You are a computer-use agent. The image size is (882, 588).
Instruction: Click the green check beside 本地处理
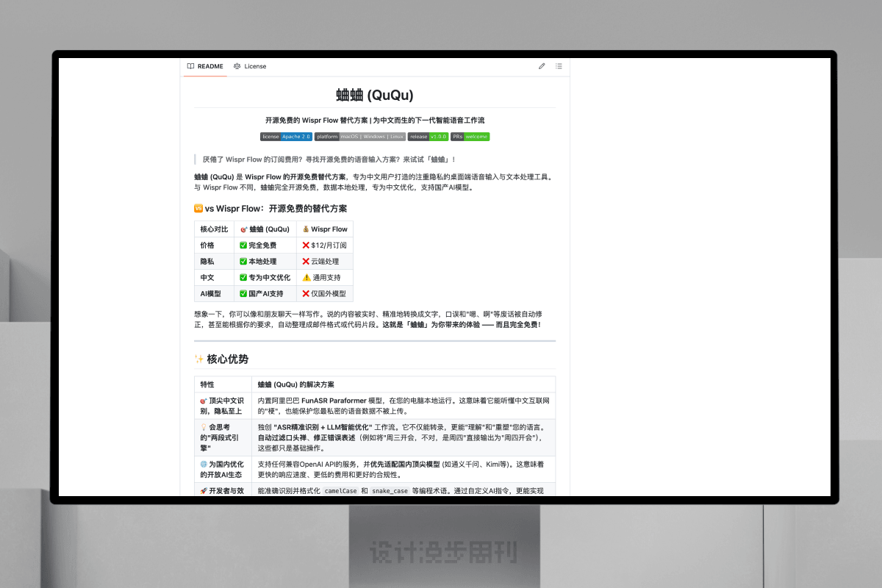click(243, 262)
